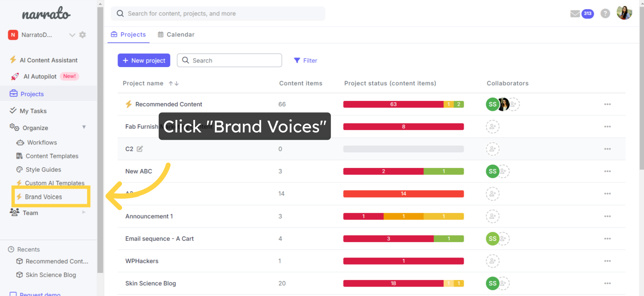Open more options for New ABC
This screenshot has width=644, height=296.
point(607,171)
